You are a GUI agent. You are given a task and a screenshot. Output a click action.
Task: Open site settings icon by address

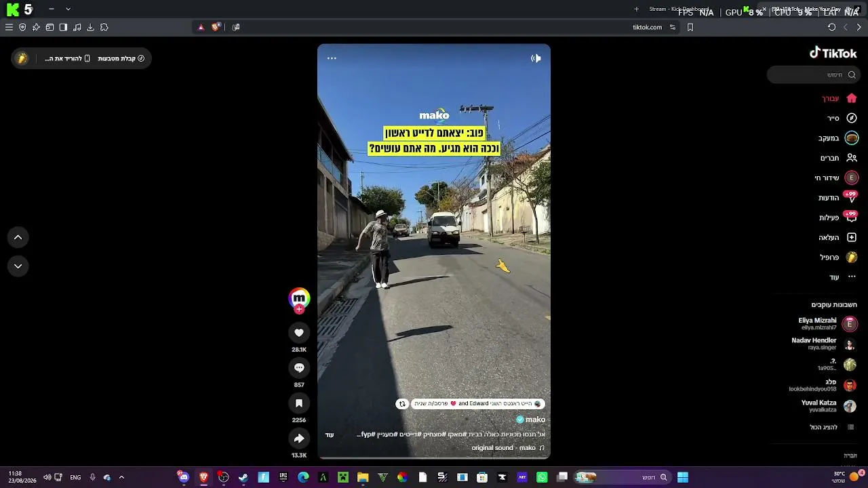(x=673, y=27)
